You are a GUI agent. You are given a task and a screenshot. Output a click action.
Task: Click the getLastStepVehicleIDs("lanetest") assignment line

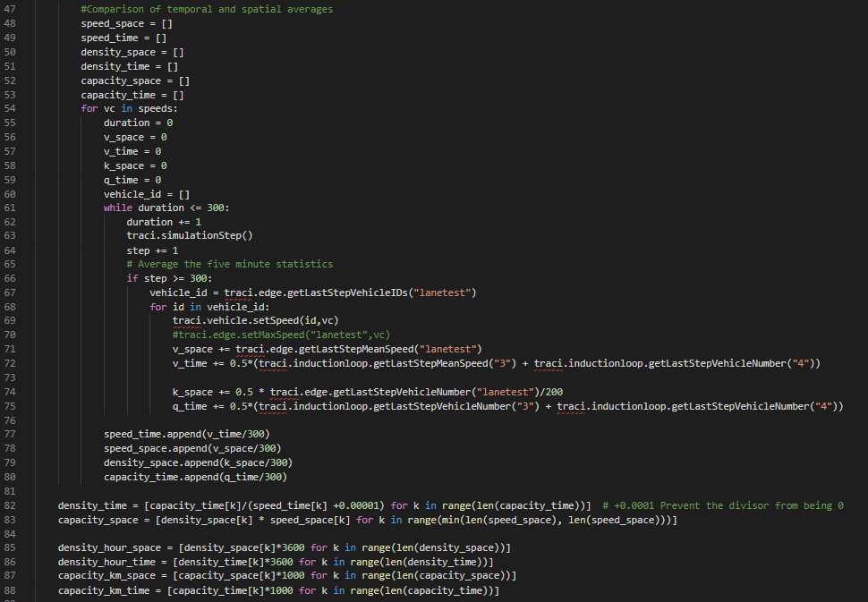coord(313,293)
